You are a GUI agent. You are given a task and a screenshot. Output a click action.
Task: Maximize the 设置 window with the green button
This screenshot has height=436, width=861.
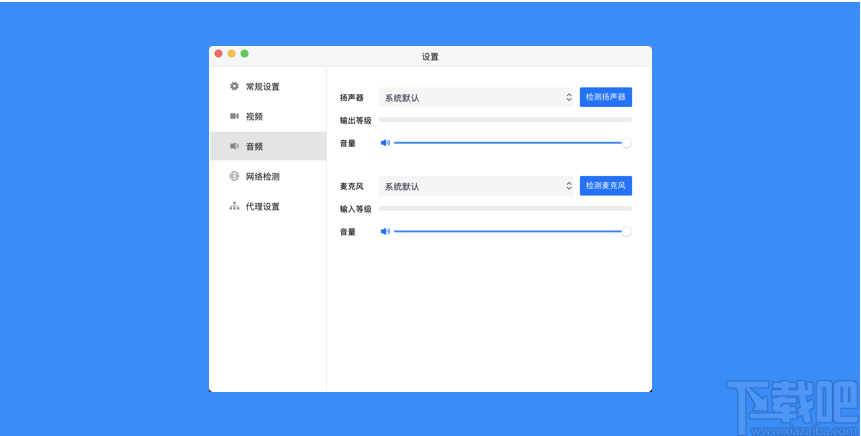[x=244, y=53]
